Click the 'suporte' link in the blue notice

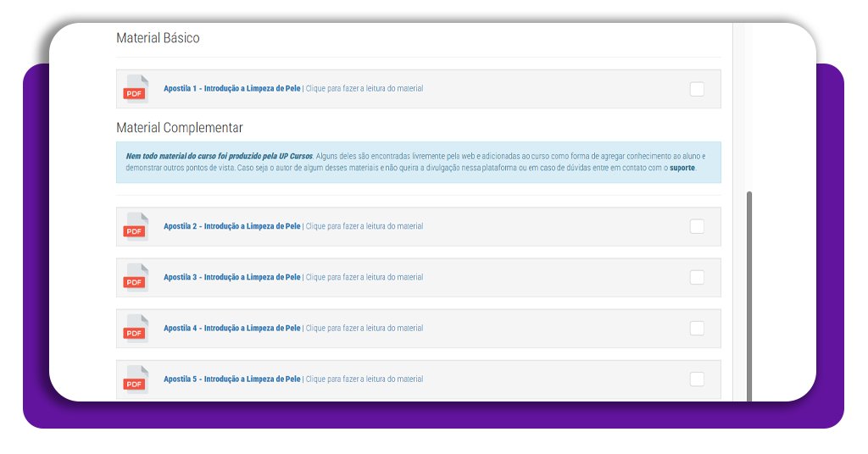point(682,169)
